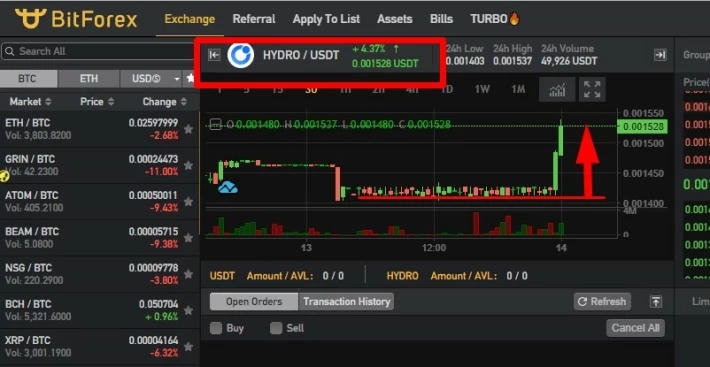Image resolution: width=710 pixels, height=367 pixels.
Task: Tick the Sell filter checkbox
Action: [x=276, y=328]
